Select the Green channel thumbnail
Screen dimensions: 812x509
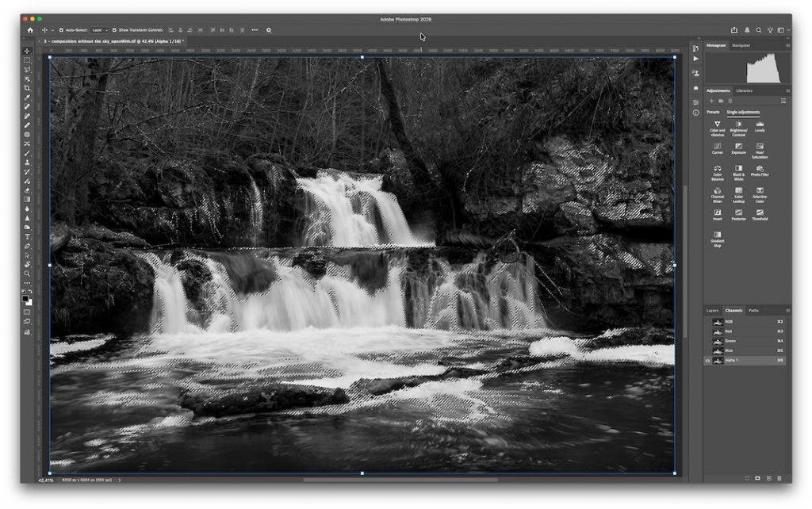coord(718,341)
